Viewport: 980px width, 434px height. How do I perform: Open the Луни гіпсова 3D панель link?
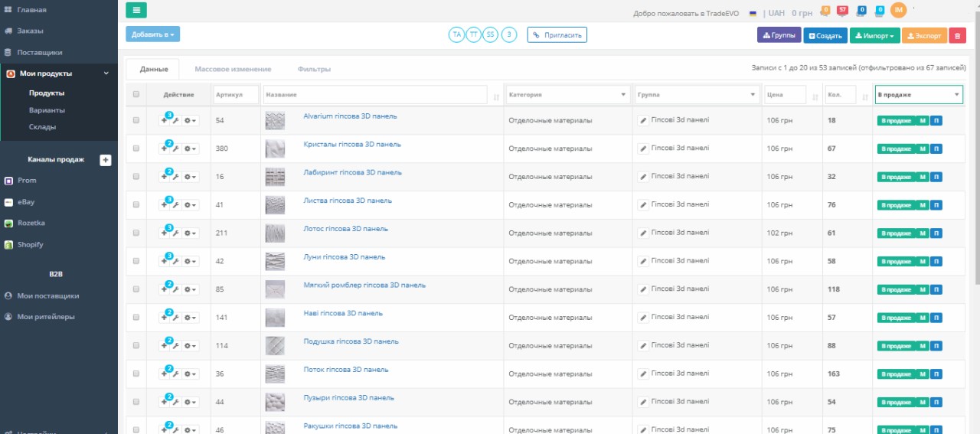344,257
